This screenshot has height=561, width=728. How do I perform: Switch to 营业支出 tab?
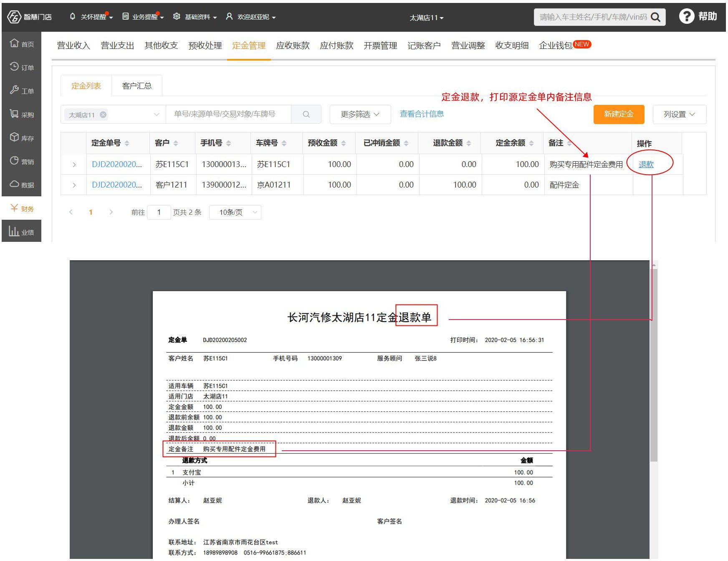117,46
